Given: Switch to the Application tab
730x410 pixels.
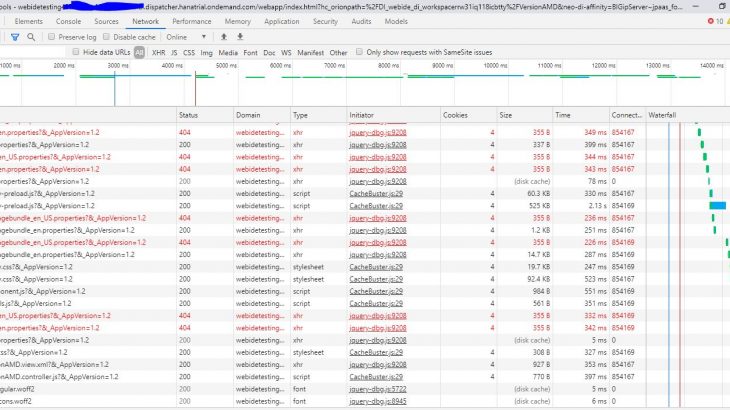Looking at the screenshot, I should tap(282, 21).
